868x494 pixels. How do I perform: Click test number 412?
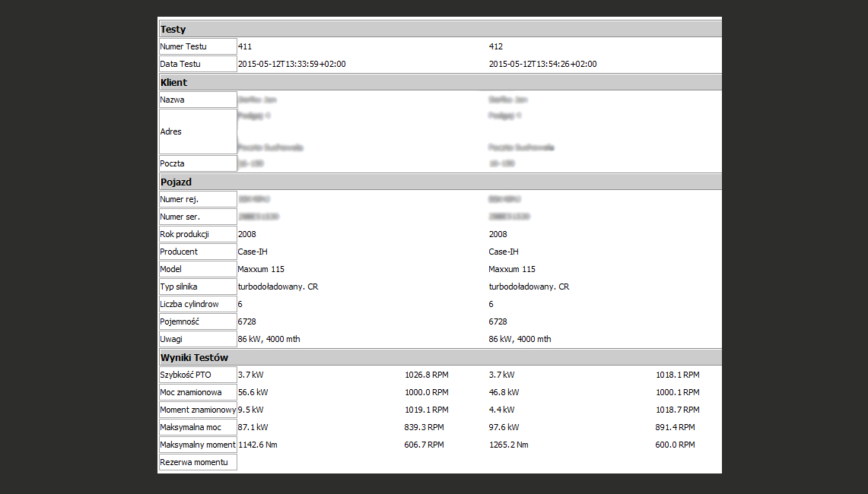(x=495, y=46)
